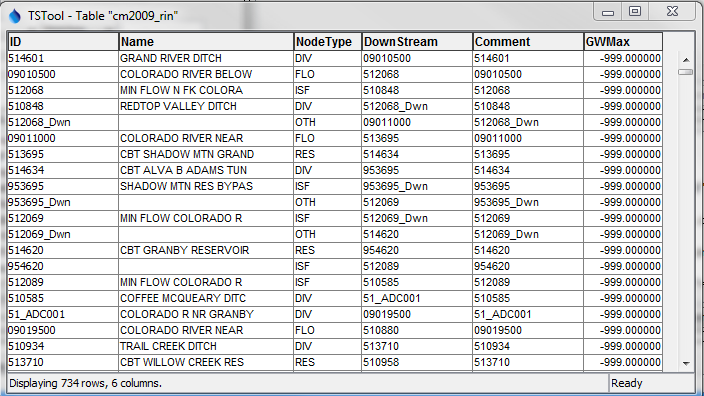Click the vertical scrollbar thumb

(686, 72)
